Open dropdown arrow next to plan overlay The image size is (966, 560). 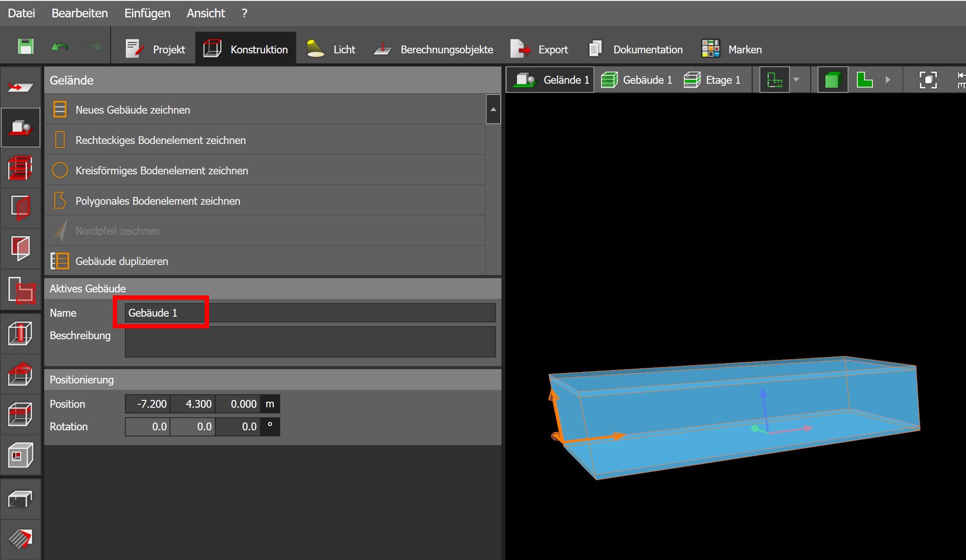coord(796,80)
